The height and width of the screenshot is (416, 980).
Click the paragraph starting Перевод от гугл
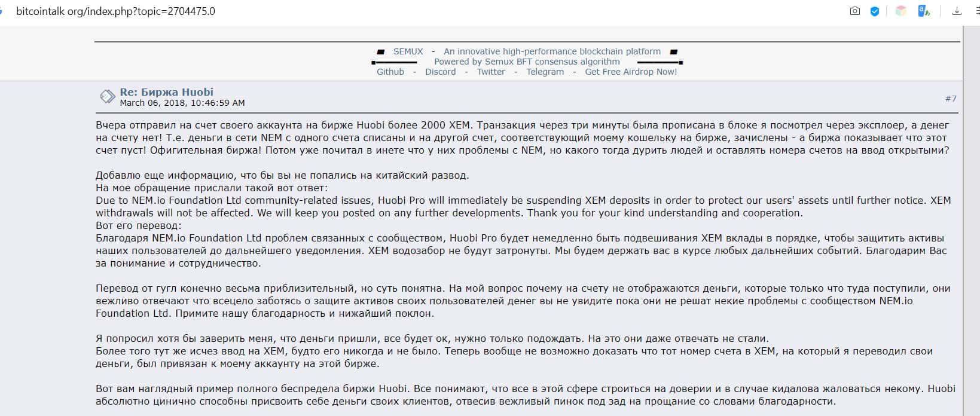click(x=523, y=301)
